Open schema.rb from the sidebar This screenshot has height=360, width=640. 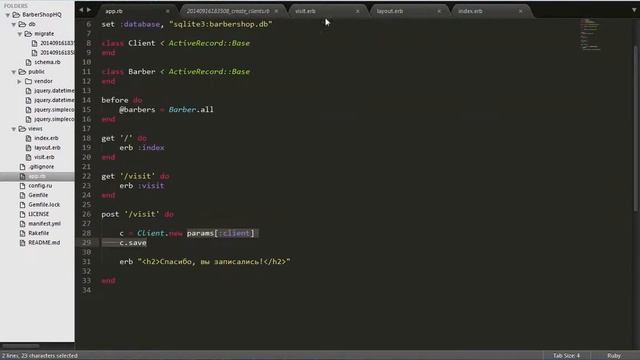tap(47, 62)
